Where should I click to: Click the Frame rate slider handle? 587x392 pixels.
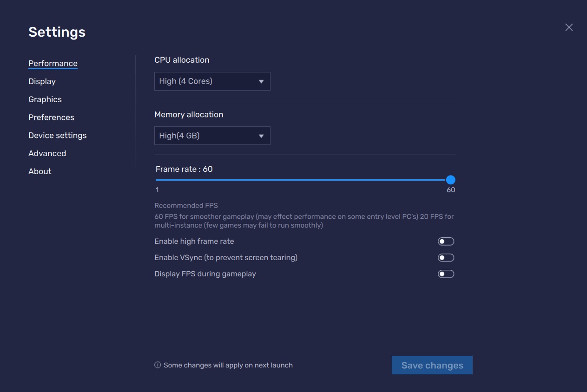(x=450, y=180)
